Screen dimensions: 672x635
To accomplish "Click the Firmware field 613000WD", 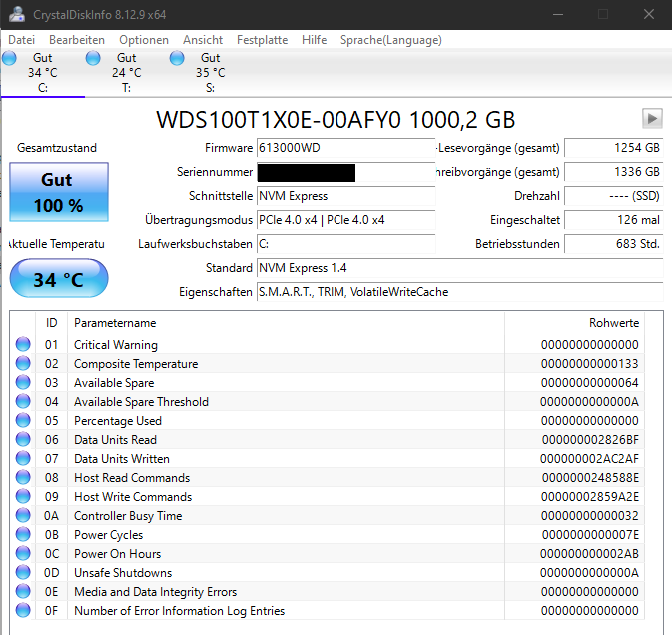I will 346,148.
